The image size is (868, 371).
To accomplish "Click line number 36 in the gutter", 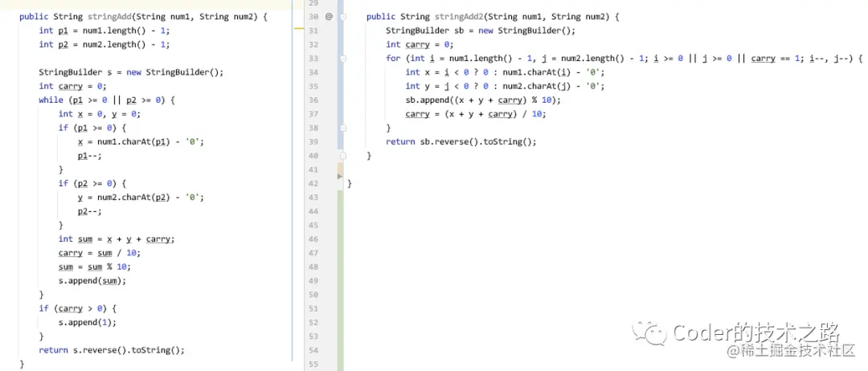I will pyautogui.click(x=314, y=100).
